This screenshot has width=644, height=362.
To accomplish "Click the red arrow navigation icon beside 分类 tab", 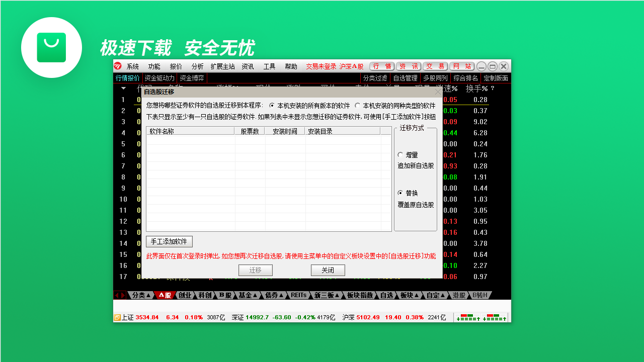I will (119, 296).
